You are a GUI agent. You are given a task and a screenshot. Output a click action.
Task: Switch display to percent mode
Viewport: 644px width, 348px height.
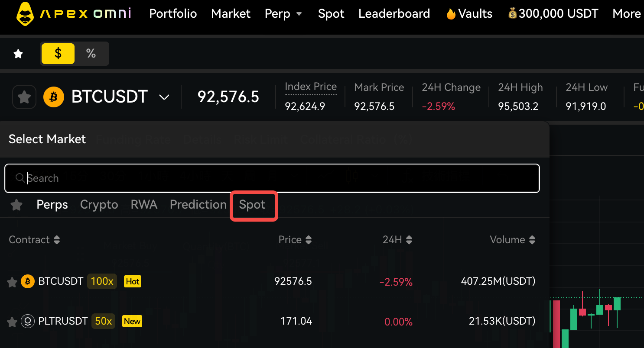(x=91, y=54)
